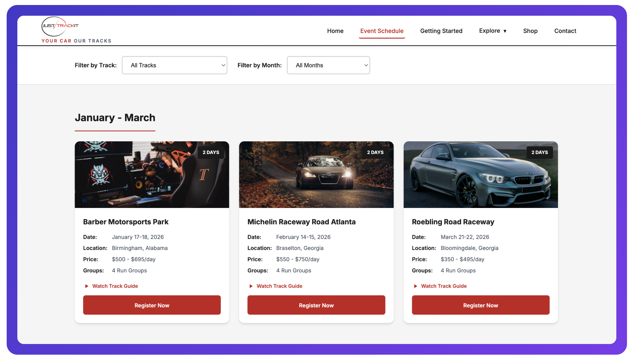633x364 pixels.
Task: Watch Track Guide for Michelin Raceway Road Atlanta
Action: [276, 286]
